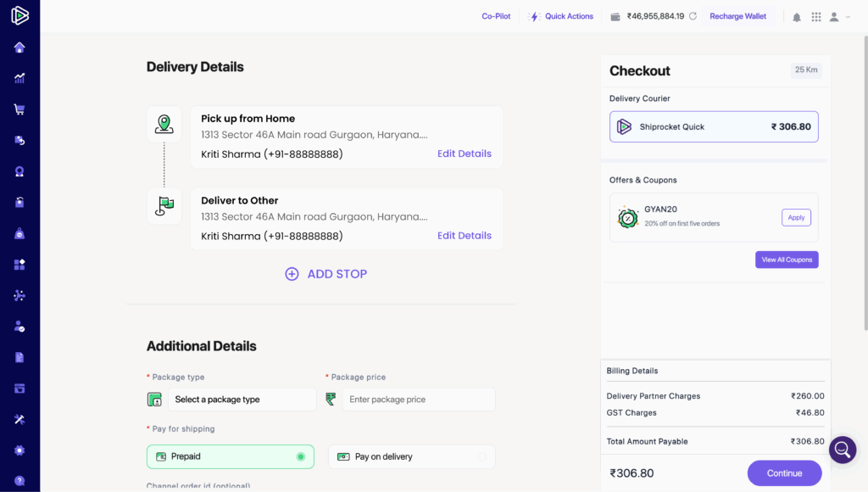Open the settings gear in sidebar
This screenshot has width=868, height=492.
point(19,450)
